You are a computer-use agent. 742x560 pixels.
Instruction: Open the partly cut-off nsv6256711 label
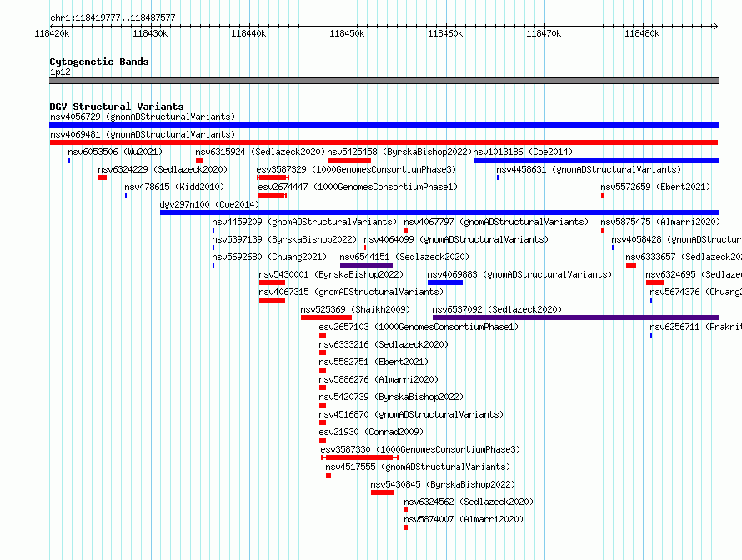pos(695,327)
